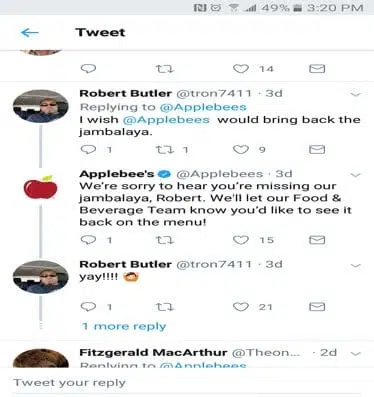
Task: Share Applebee's tweet via envelope icon
Action: pos(317,240)
